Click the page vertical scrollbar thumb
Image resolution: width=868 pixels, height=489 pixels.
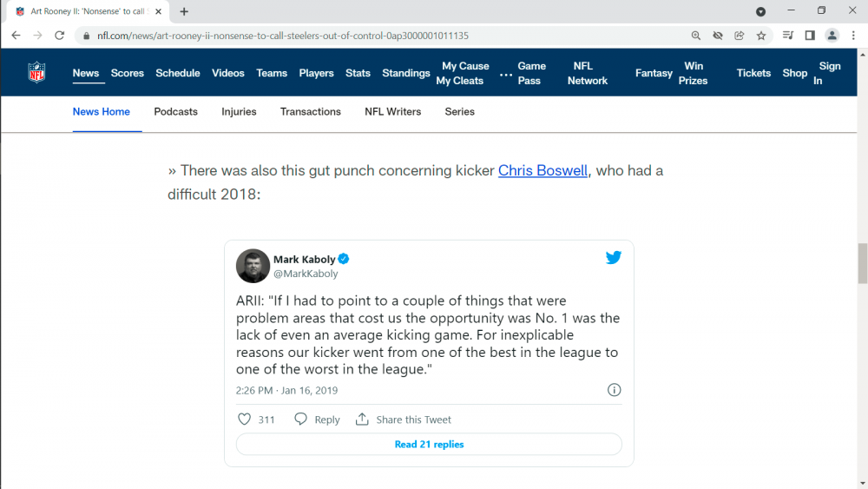click(862, 263)
